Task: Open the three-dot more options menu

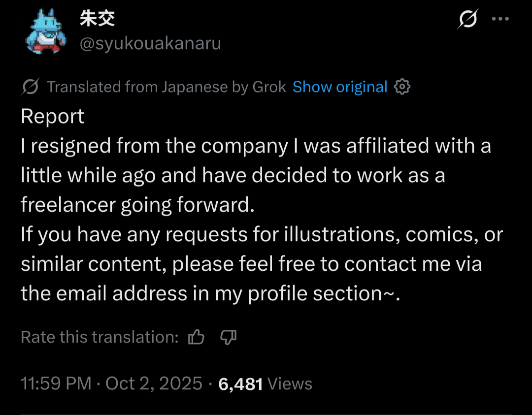Action: coord(500,20)
